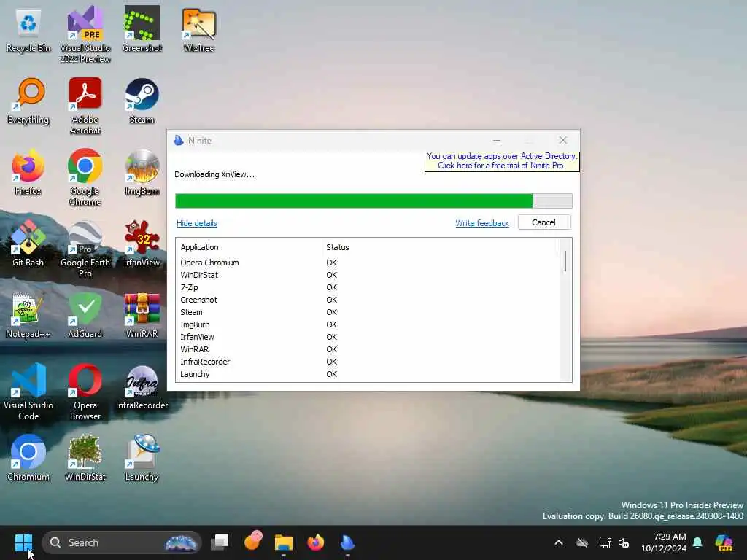Expand hidden system tray icons chevron
The image size is (747, 560).
tap(559, 542)
